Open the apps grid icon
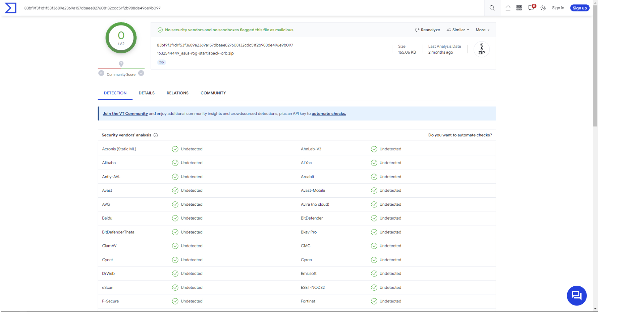This screenshot has width=644, height=336. tap(519, 8)
